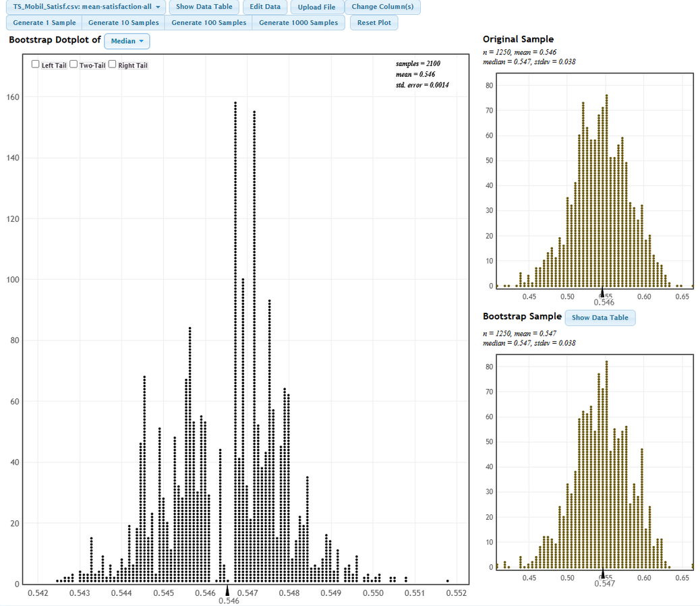The image size is (700, 606).
Task: Toggle the Two-Tail checkbox
Action: (x=74, y=65)
